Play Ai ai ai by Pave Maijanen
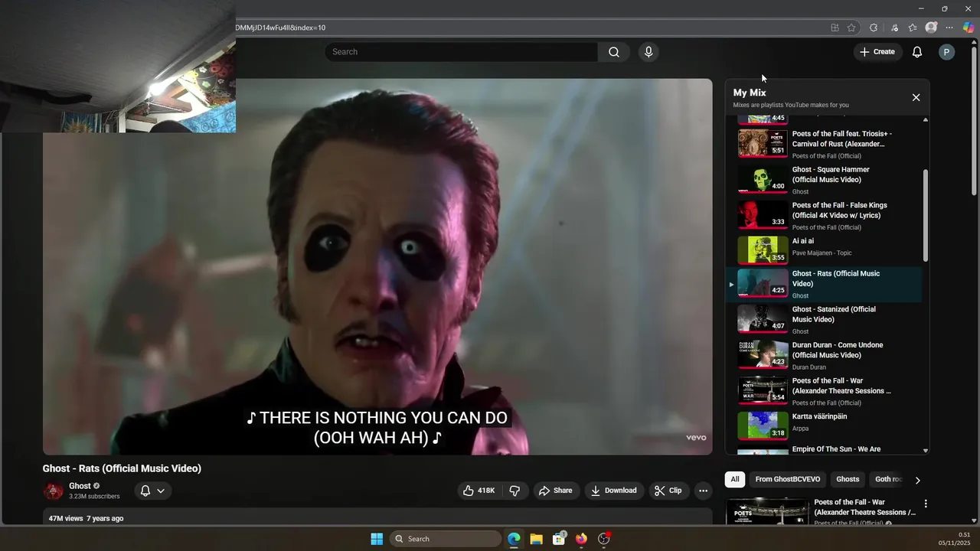The width and height of the screenshot is (980, 551). [824, 251]
